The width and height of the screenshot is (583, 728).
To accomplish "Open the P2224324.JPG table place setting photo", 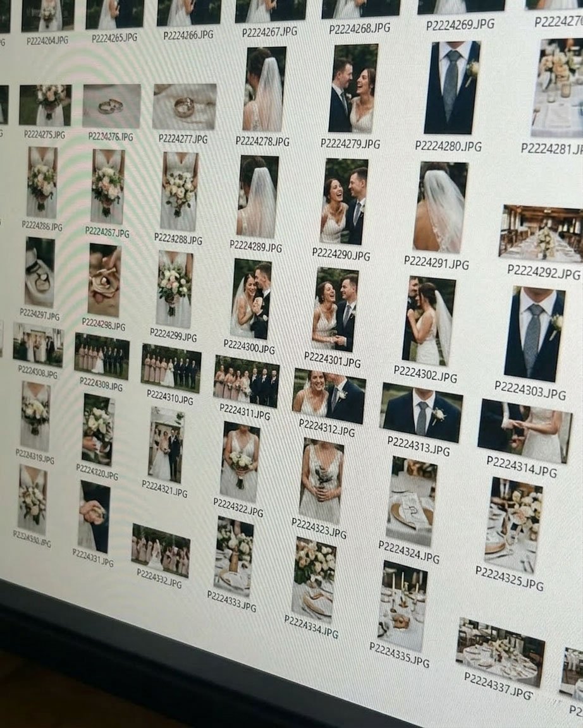I will [411, 501].
